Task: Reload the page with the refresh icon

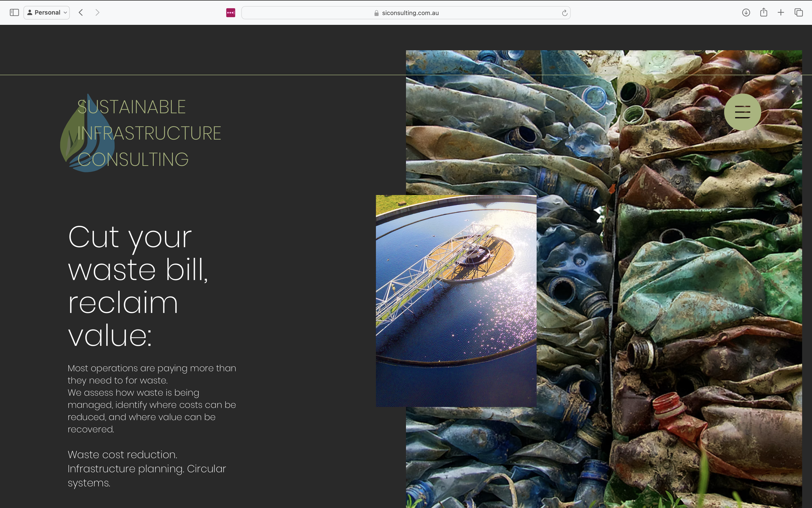Action: [x=565, y=13]
